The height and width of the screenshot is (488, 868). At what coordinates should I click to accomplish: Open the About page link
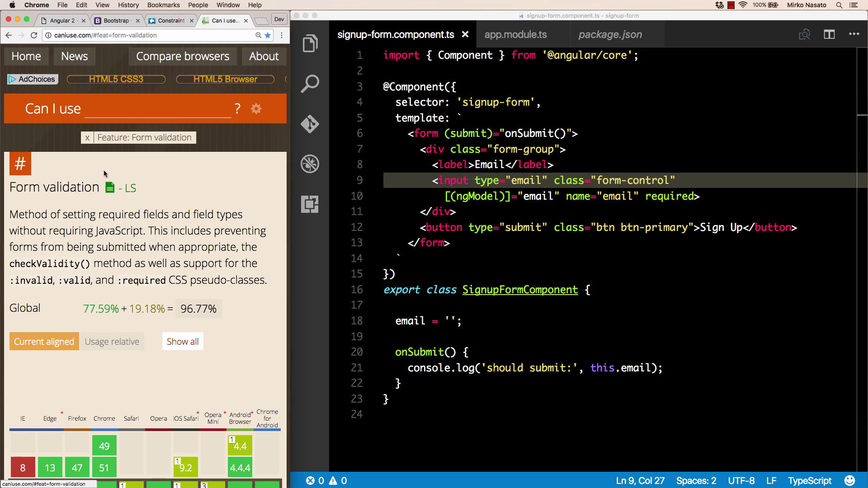click(264, 56)
